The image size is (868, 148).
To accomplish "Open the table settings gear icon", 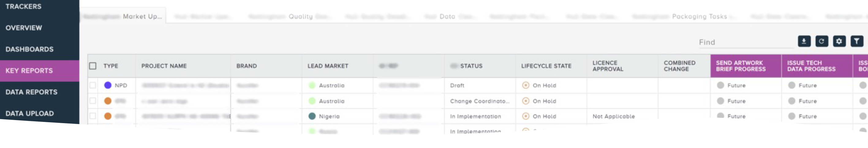I will click(839, 41).
